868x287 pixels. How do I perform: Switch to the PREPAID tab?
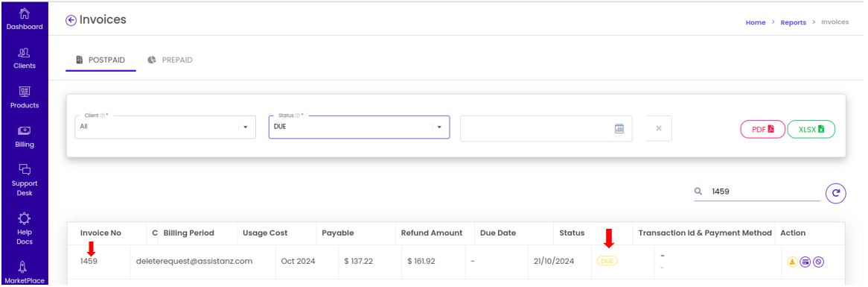[x=170, y=60]
